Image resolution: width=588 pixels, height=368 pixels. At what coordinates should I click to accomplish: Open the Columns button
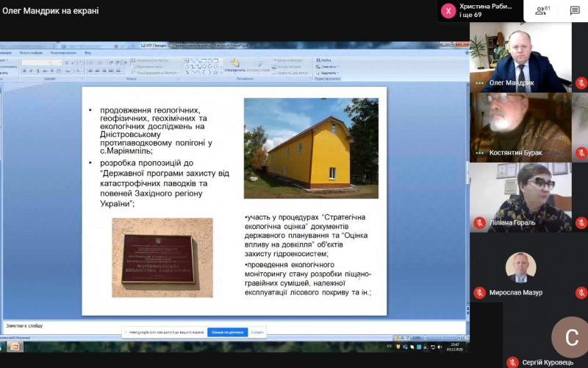click(118, 71)
